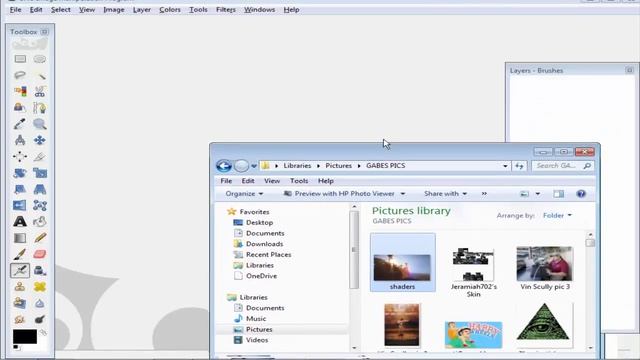The width and height of the screenshot is (640, 360).
Task: Open recent pages arrow next to Forward
Action: (x=254, y=166)
